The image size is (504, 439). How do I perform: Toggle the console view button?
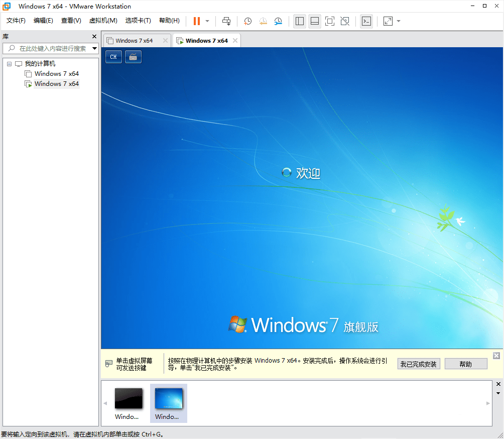tap(366, 21)
